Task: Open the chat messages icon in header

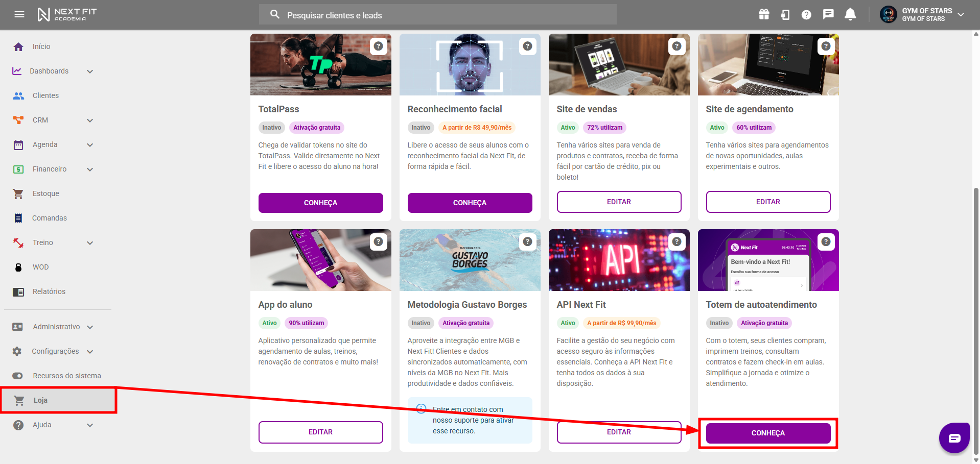Action: pos(828,14)
